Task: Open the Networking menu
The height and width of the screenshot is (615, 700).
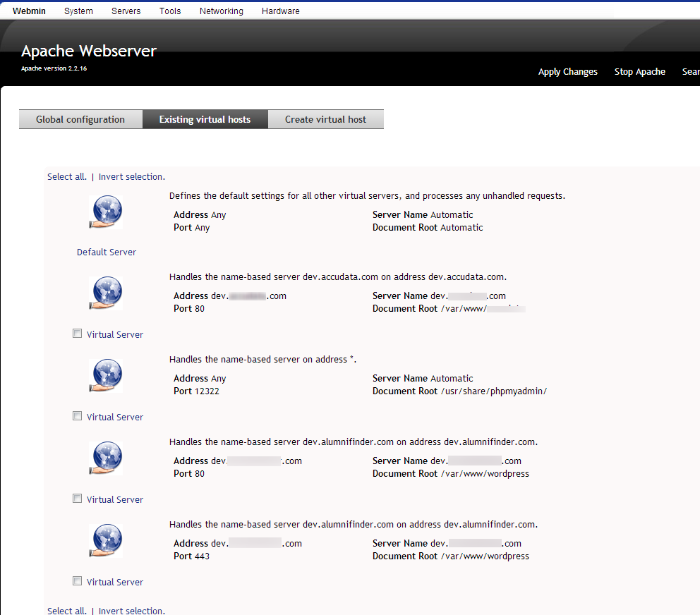Action: pyautogui.click(x=221, y=11)
